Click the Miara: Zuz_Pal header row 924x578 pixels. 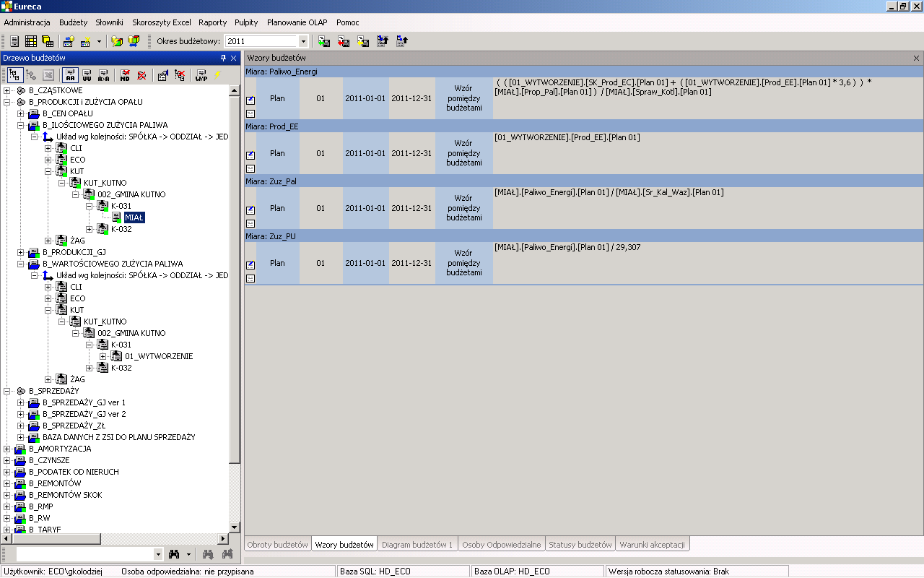pyautogui.click(x=584, y=181)
